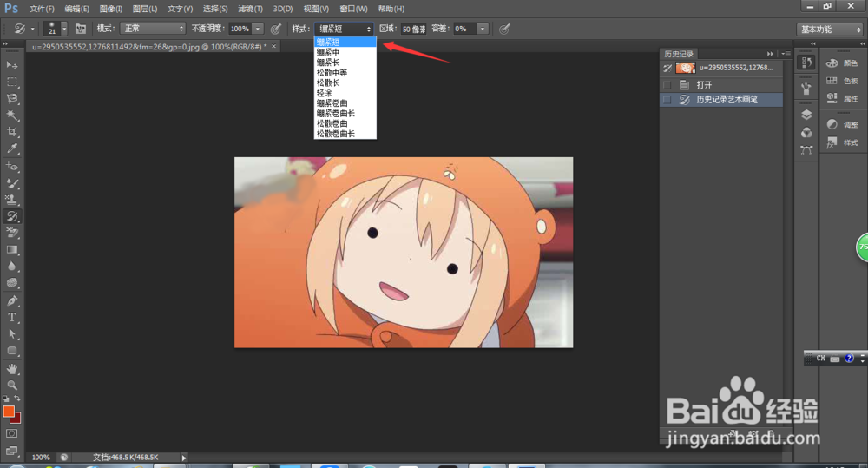Select the Horizontal Type tool
This screenshot has width=868, height=468.
(11, 317)
